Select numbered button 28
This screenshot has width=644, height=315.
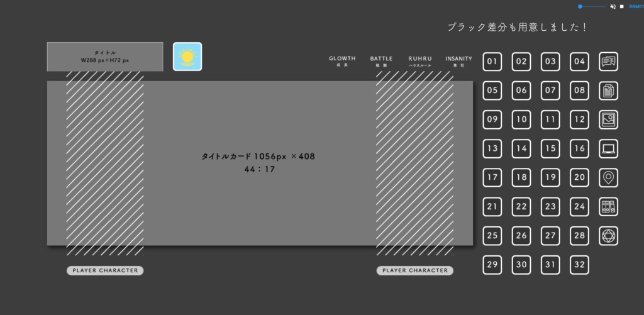click(579, 236)
